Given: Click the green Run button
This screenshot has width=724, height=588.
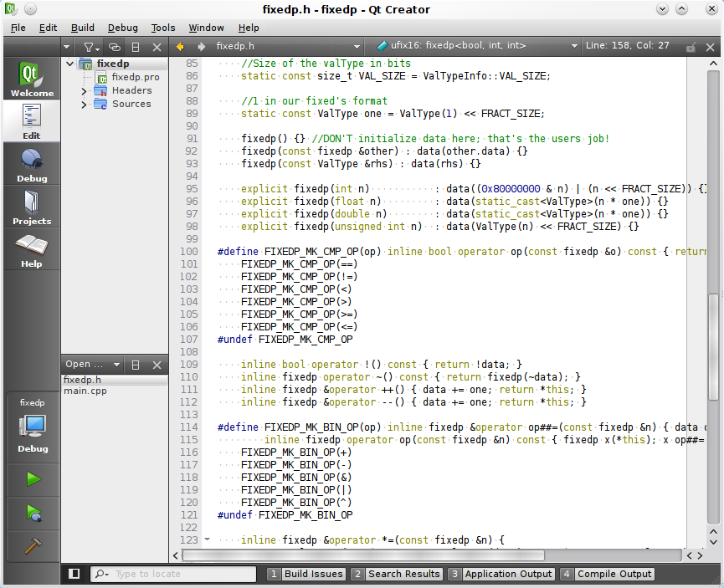Looking at the screenshot, I should coord(33,479).
